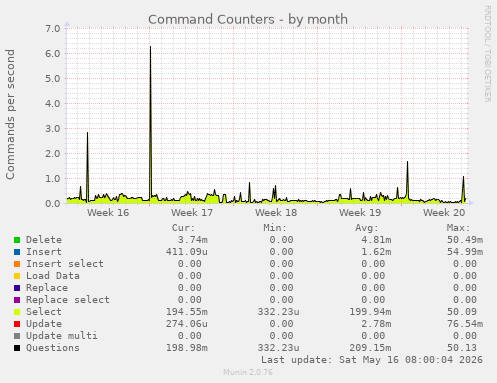497x383 pixels.
Task: Click the Questions current value 198.98m
Action: pos(187,348)
